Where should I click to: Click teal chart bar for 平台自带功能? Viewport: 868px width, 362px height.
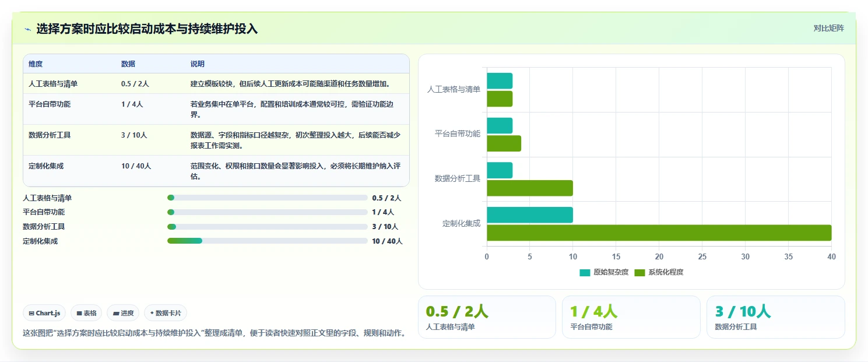coord(500,125)
